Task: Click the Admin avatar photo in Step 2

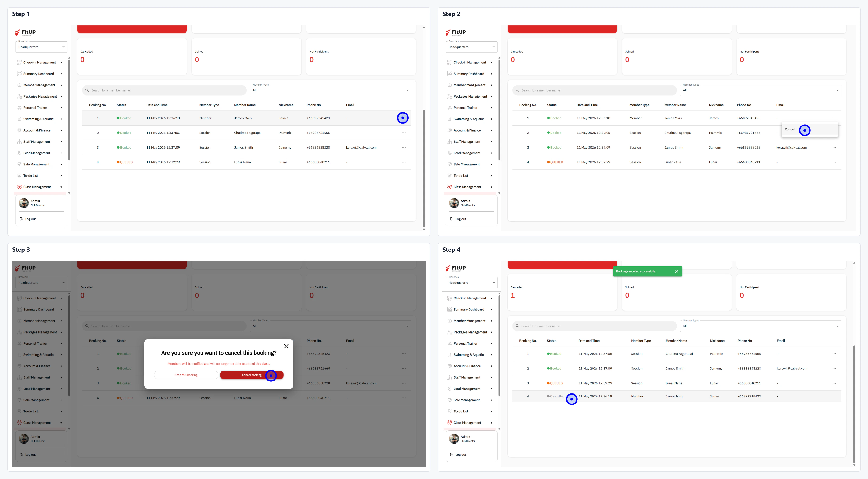Action: (454, 203)
